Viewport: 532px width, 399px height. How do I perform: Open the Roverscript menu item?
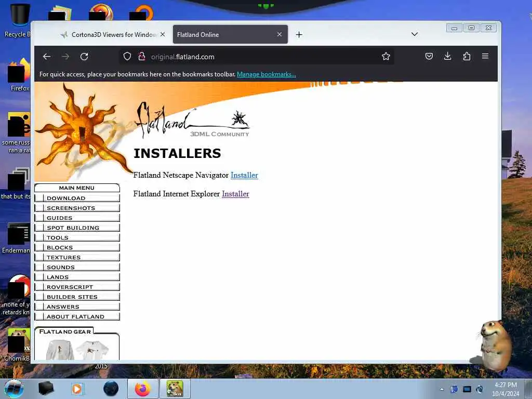pos(77,287)
